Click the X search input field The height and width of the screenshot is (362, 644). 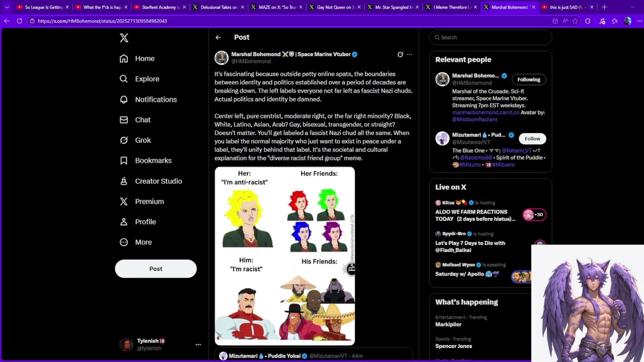pyautogui.click(x=491, y=37)
